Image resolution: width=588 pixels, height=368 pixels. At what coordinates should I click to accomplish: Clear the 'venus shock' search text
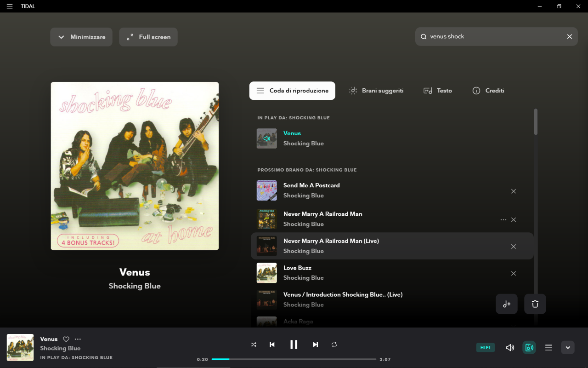(570, 36)
